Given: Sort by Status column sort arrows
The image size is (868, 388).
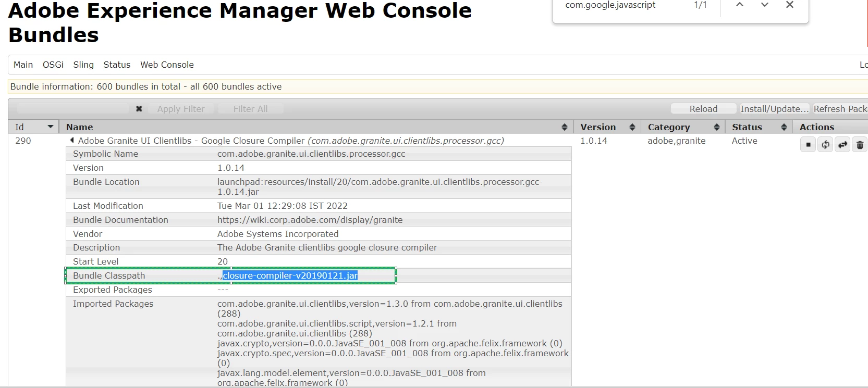Looking at the screenshot, I should click(x=784, y=127).
